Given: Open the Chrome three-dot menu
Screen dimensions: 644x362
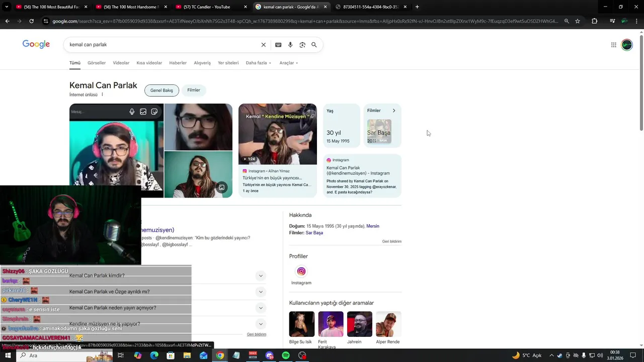Looking at the screenshot, I should point(637,21).
